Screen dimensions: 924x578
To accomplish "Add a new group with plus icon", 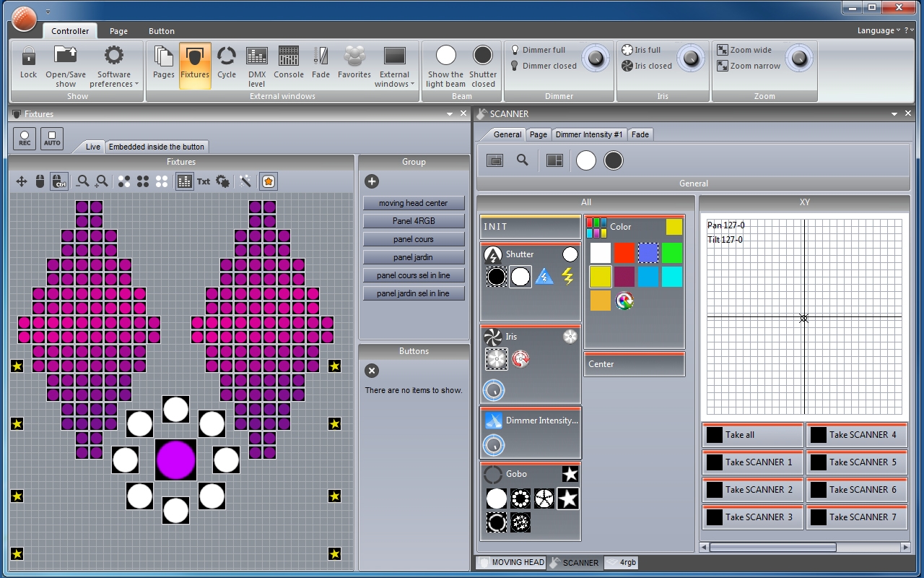I will 372,181.
